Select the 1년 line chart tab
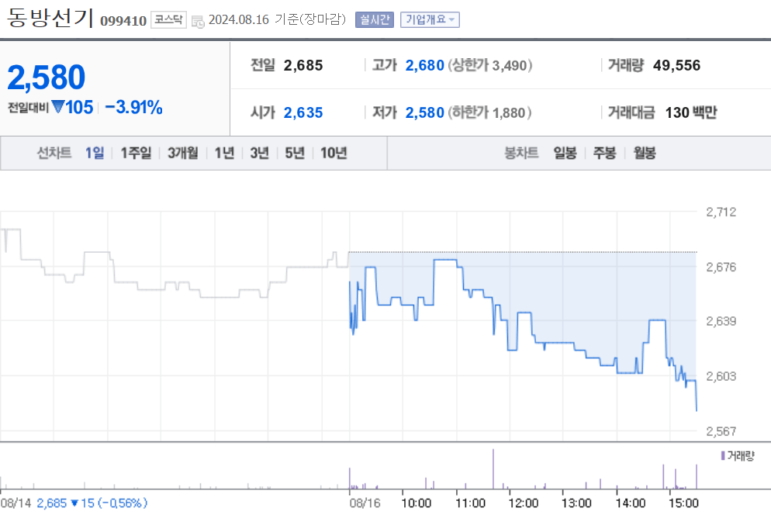Screen dimensions: 771x532 (224, 153)
